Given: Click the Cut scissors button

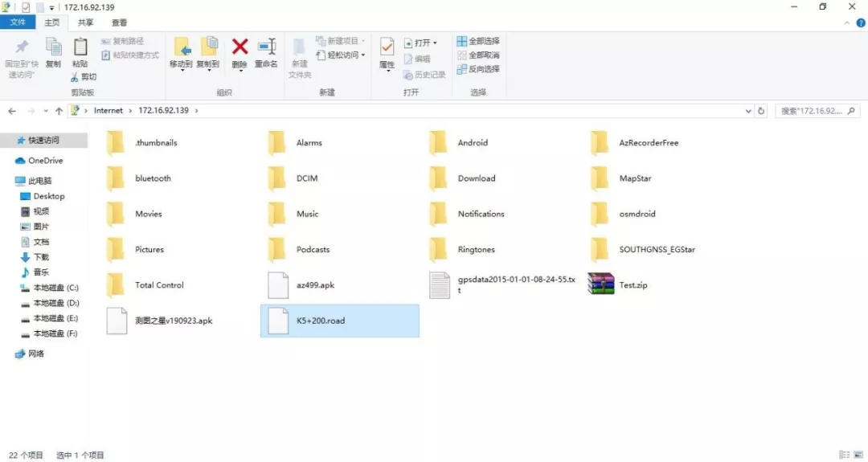Looking at the screenshot, I should [83, 77].
